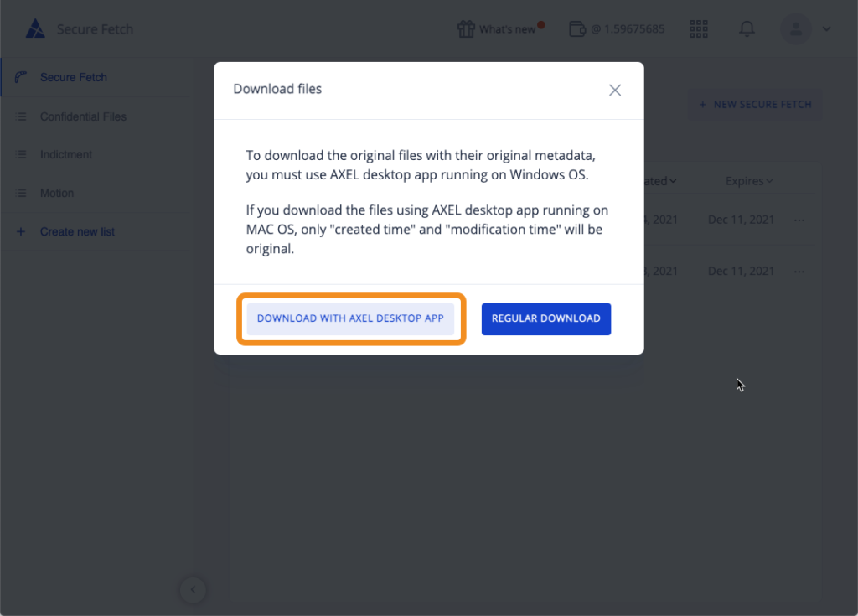Expand the account dropdown chevron
Image resolution: width=858 pixels, height=616 pixels.
pyautogui.click(x=827, y=29)
